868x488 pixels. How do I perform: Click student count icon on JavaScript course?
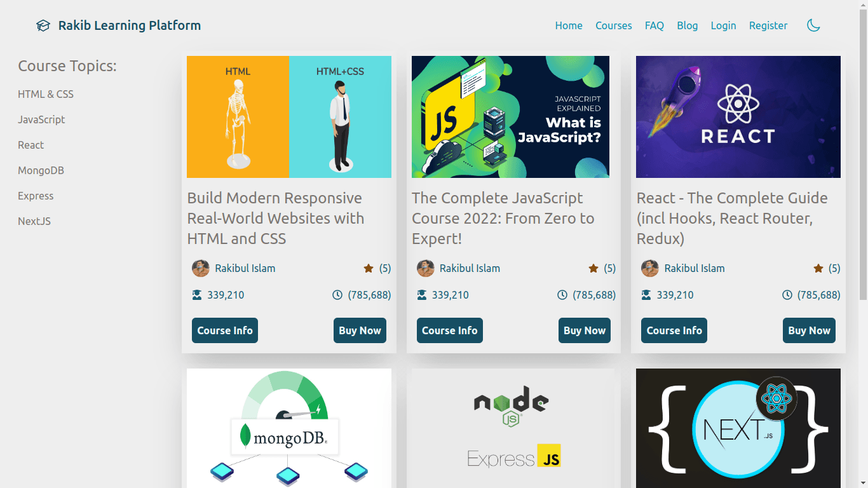(x=422, y=295)
